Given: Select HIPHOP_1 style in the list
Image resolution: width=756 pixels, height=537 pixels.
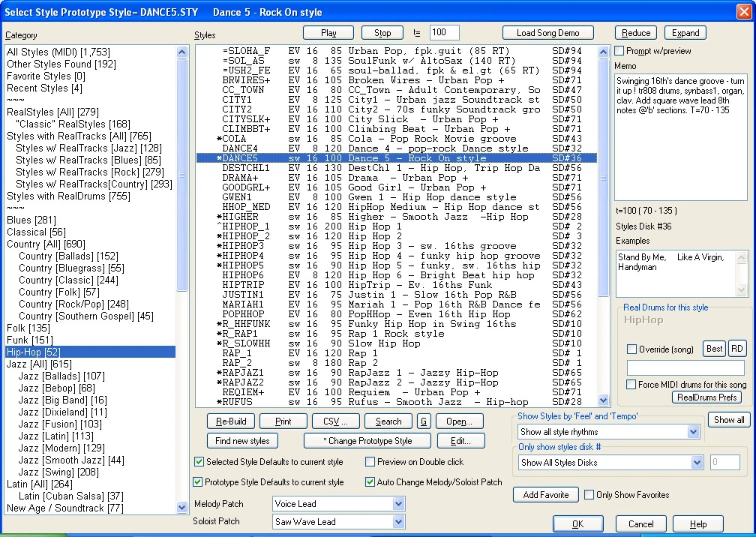Looking at the screenshot, I should pos(246,226).
